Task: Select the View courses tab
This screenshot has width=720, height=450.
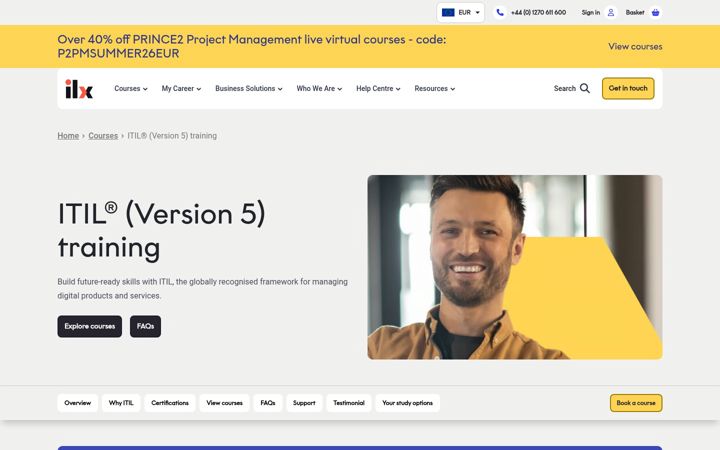Action: pos(225,403)
